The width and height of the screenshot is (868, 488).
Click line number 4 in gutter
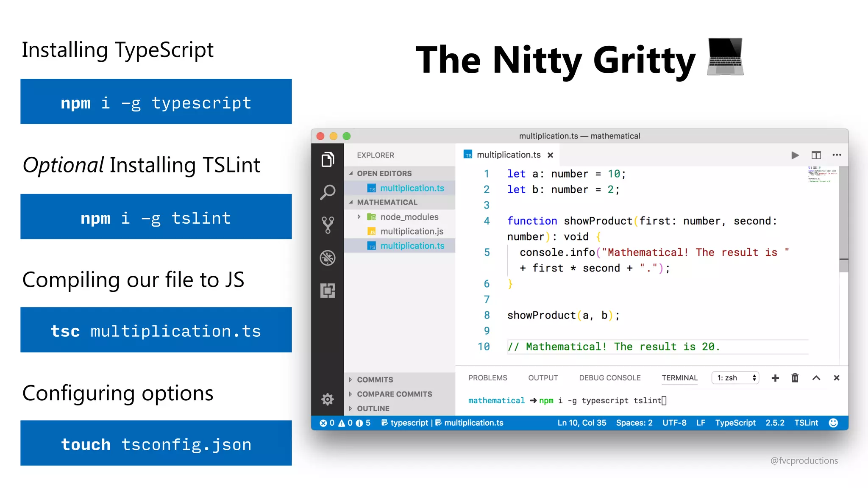[487, 221]
